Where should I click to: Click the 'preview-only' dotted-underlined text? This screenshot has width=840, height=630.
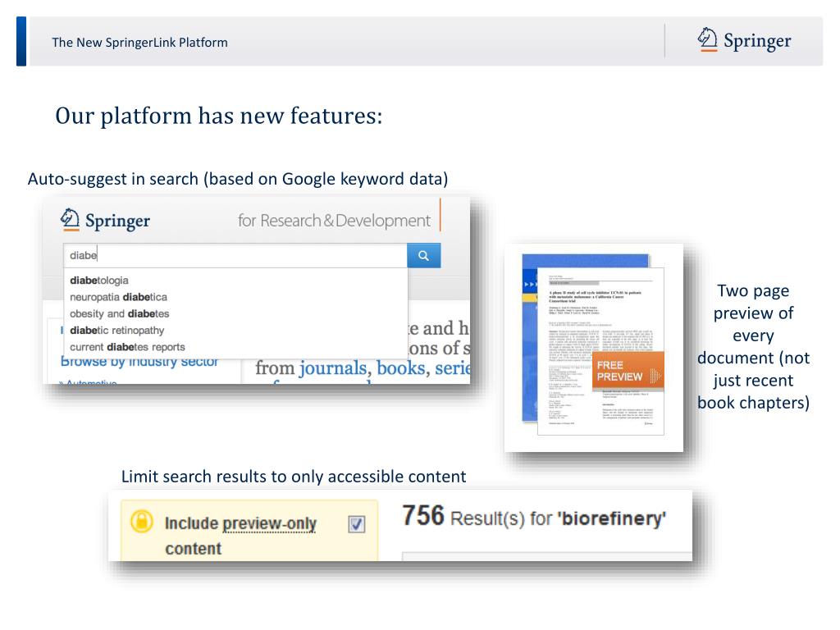[x=269, y=523]
